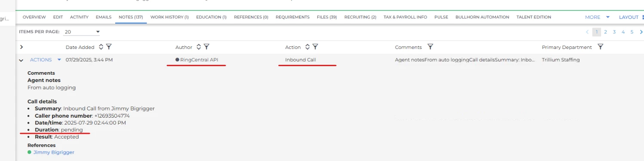Open the Bullhorn Automation tab
This screenshot has width=644, height=161.
(x=482, y=17)
